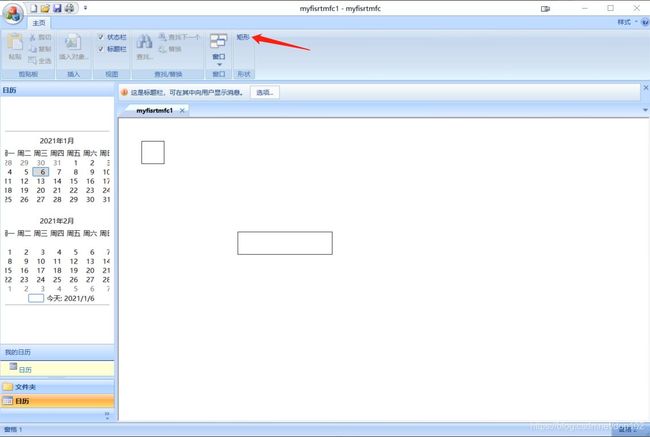Click the My Calendars (我的日历) header
The height and width of the screenshot is (437, 650).
coord(57,352)
